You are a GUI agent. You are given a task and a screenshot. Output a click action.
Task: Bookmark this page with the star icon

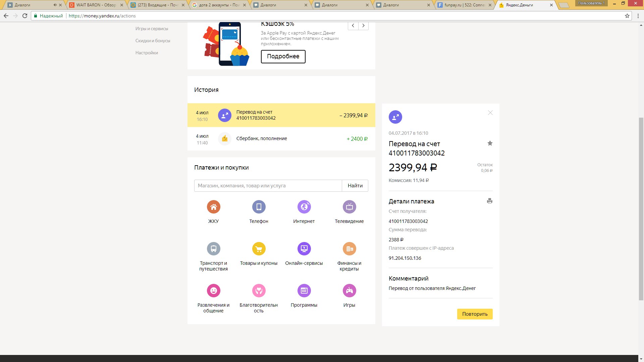627,16
